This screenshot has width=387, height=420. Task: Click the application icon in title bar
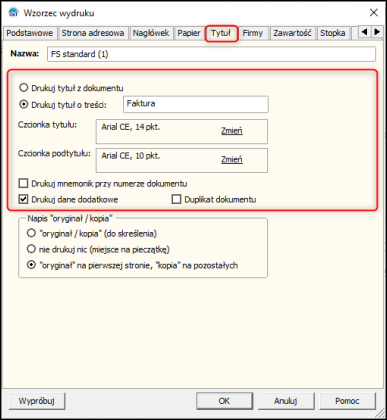pyautogui.click(x=14, y=13)
